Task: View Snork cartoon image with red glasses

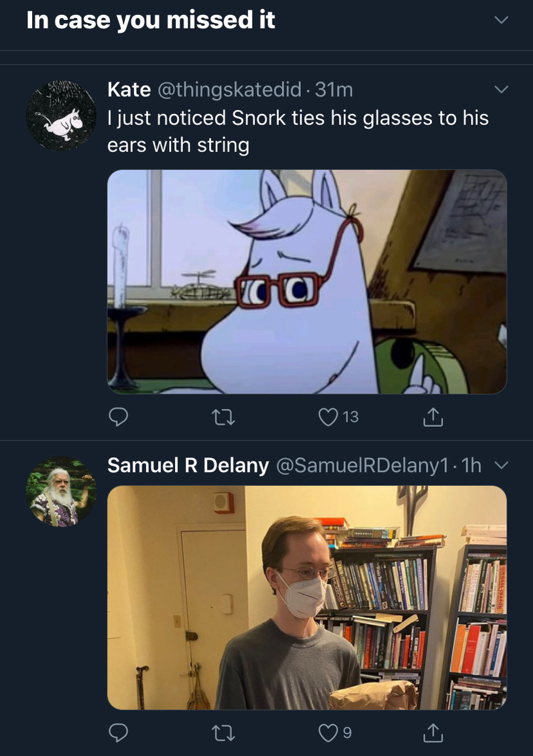Action: click(x=307, y=282)
